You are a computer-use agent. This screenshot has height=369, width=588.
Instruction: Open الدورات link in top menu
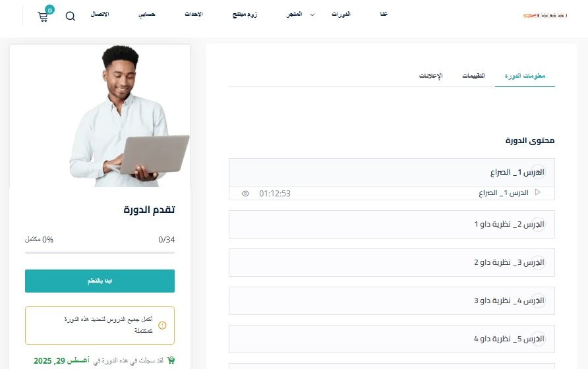click(x=341, y=14)
